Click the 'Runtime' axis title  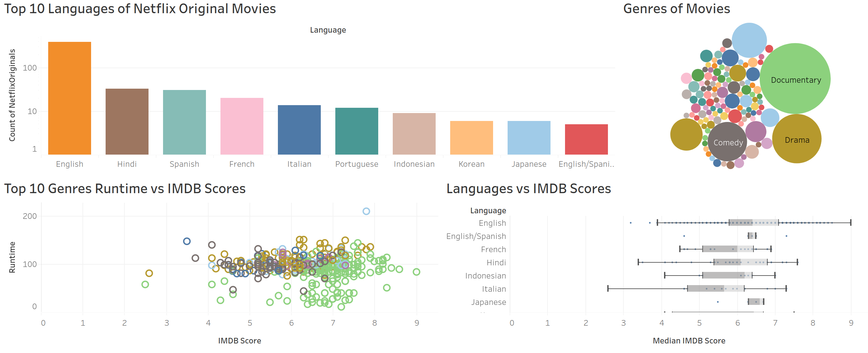point(12,257)
